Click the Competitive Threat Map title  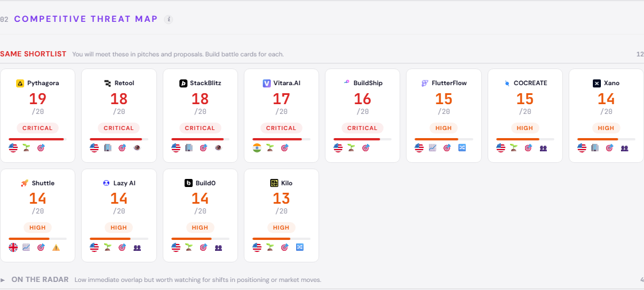click(86, 19)
